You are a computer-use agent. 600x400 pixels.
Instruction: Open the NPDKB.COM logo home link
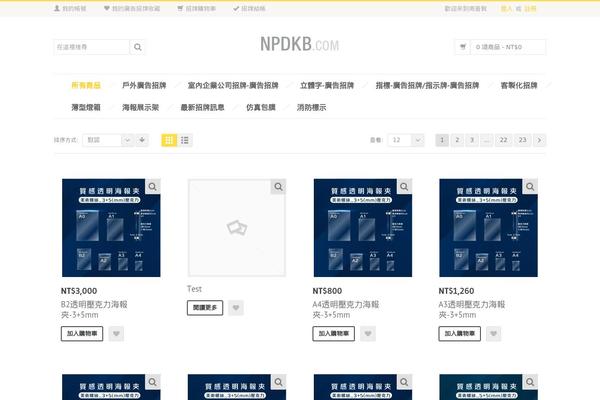click(x=300, y=44)
